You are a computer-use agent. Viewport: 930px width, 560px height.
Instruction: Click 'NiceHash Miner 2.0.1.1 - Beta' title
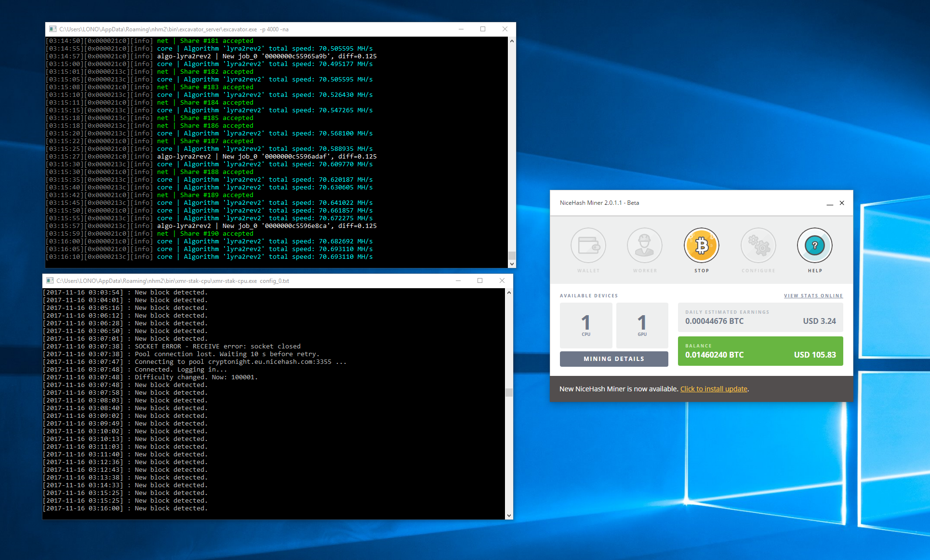(x=599, y=203)
